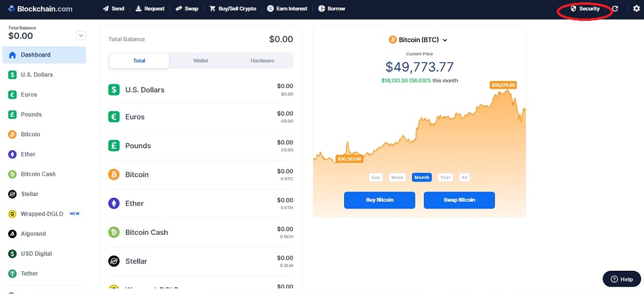Click the Pounds icon in balance list
Viewport: 644px width, 294px height.
pos(114,146)
